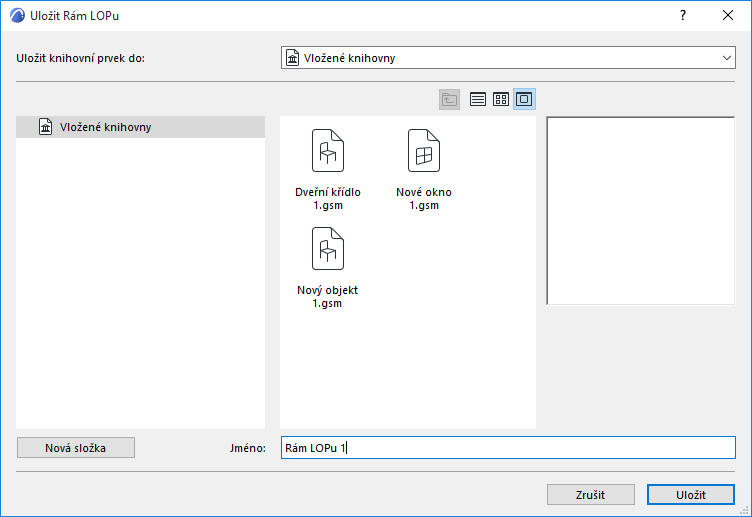Select Nové okno 1.gsm file icon

pyautogui.click(x=424, y=151)
